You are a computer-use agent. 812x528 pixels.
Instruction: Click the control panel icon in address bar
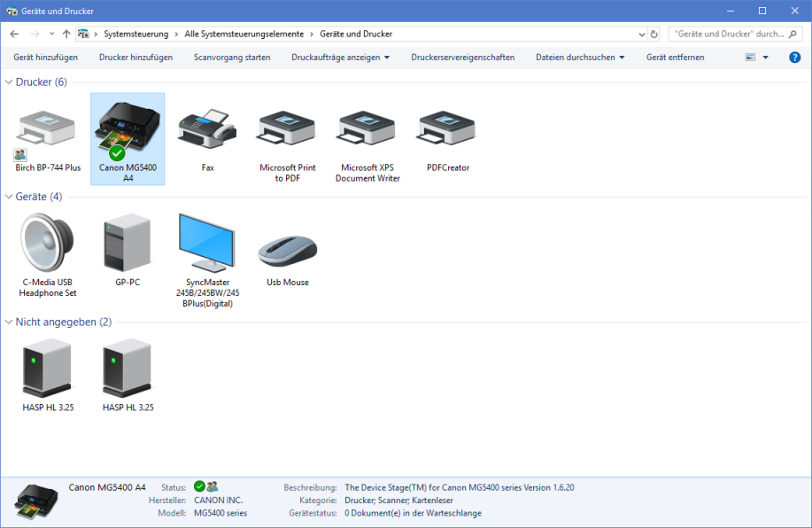(x=83, y=35)
